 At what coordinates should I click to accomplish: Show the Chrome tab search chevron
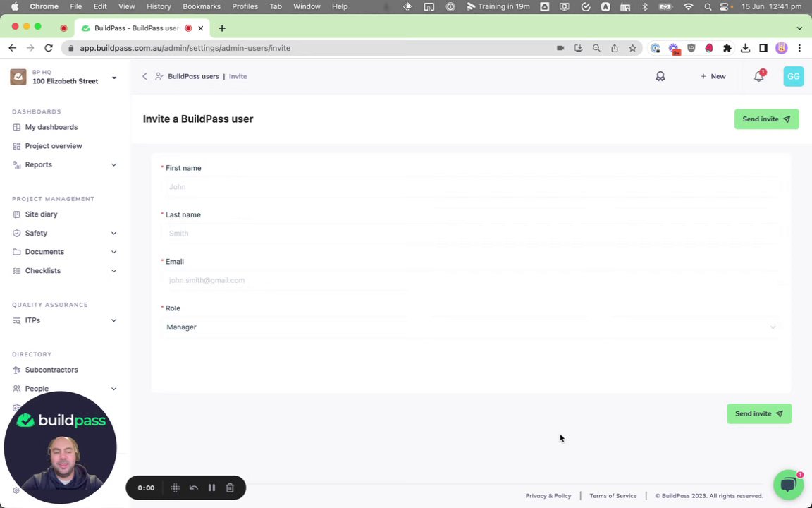799,28
